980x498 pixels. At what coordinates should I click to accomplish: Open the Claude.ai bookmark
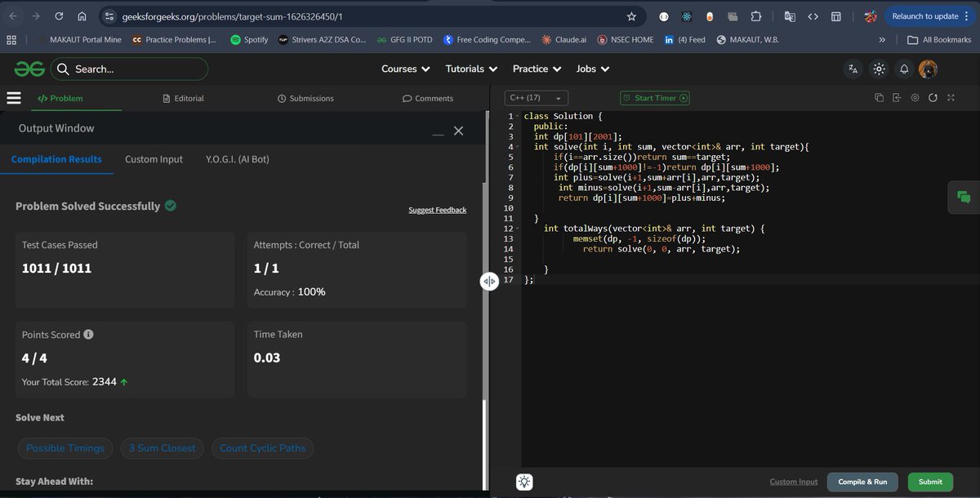point(564,39)
